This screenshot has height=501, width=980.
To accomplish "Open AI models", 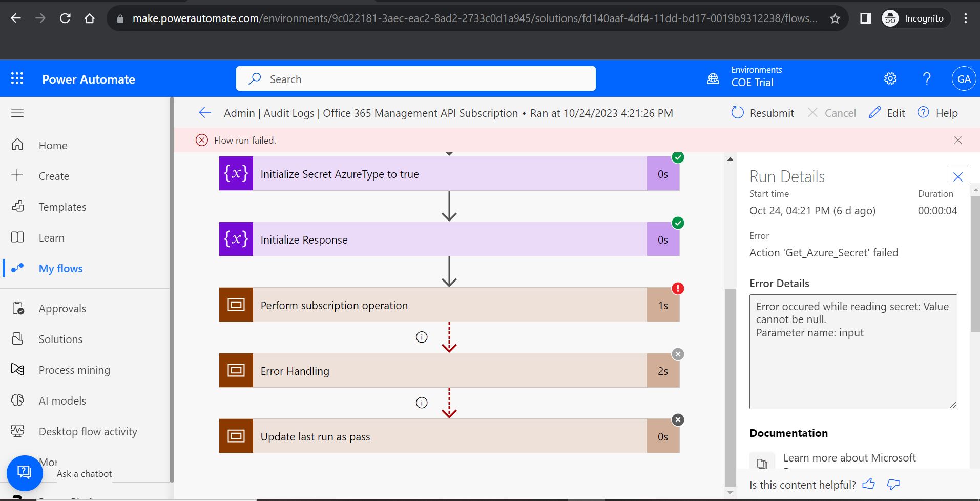I will pyautogui.click(x=61, y=400).
